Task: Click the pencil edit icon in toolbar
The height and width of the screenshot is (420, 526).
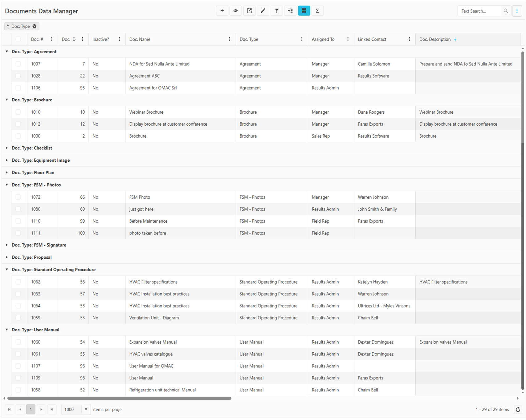Action: click(263, 11)
